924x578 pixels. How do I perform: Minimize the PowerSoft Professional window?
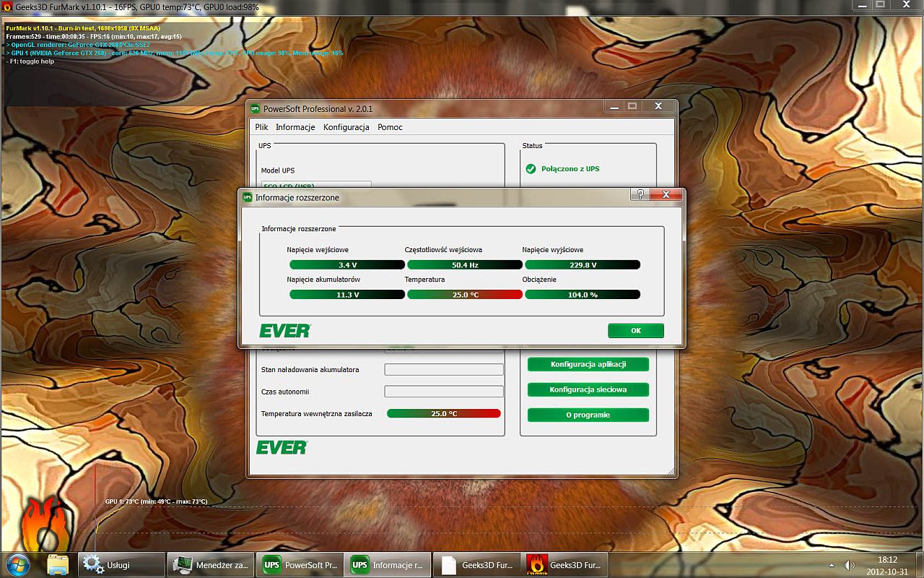click(x=614, y=106)
